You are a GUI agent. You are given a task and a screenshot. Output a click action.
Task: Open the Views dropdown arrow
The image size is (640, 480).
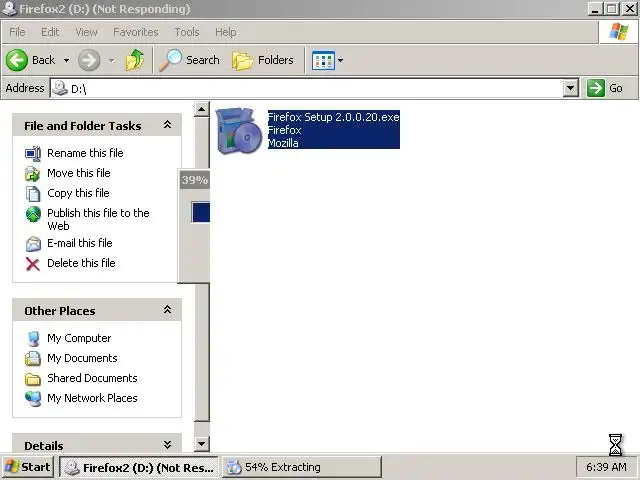(340, 60)
